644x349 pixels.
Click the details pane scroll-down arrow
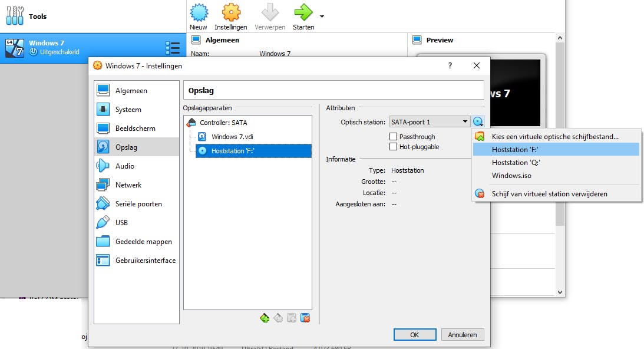(560, 292)
